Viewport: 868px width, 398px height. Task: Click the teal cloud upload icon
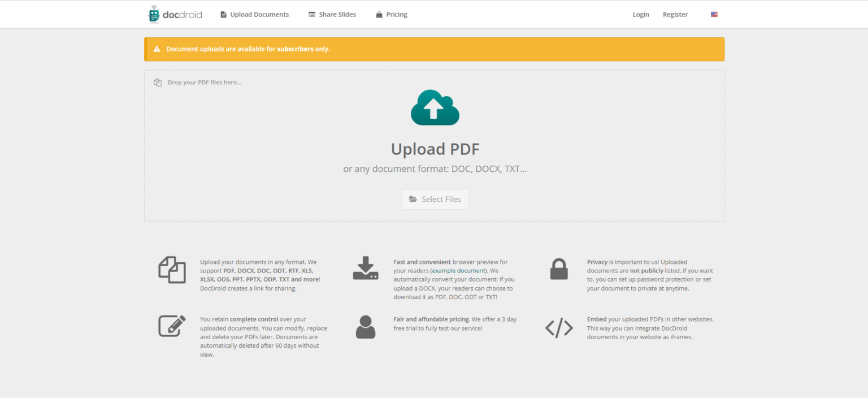[x=435, y=107]
